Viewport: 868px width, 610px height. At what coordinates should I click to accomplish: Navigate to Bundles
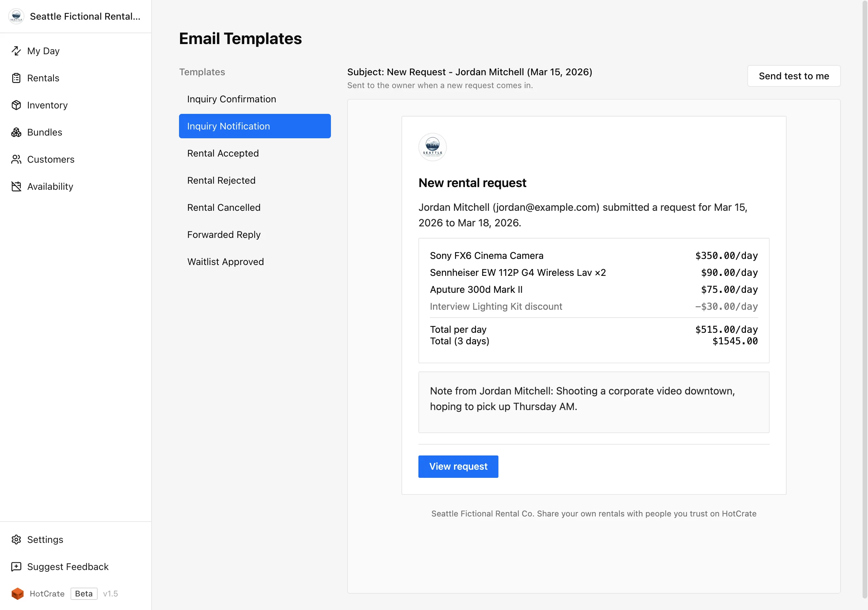click(76, 132)
